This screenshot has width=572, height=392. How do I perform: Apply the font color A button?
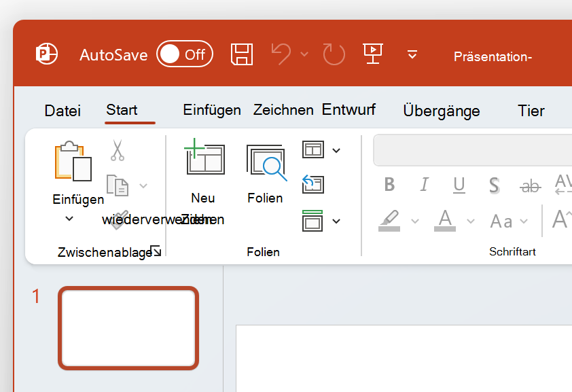(445, 221)
